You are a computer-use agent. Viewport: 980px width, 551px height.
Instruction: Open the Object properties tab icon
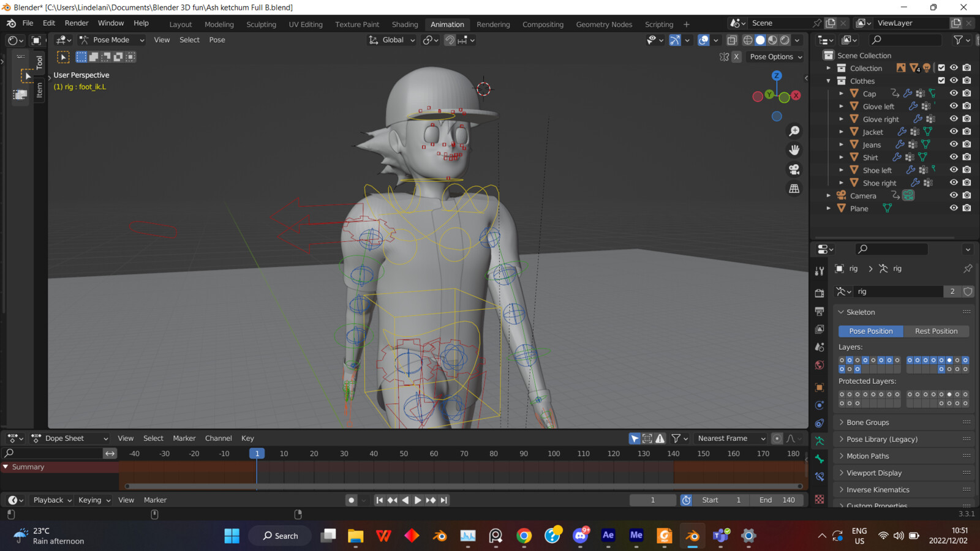pos(820,388)
